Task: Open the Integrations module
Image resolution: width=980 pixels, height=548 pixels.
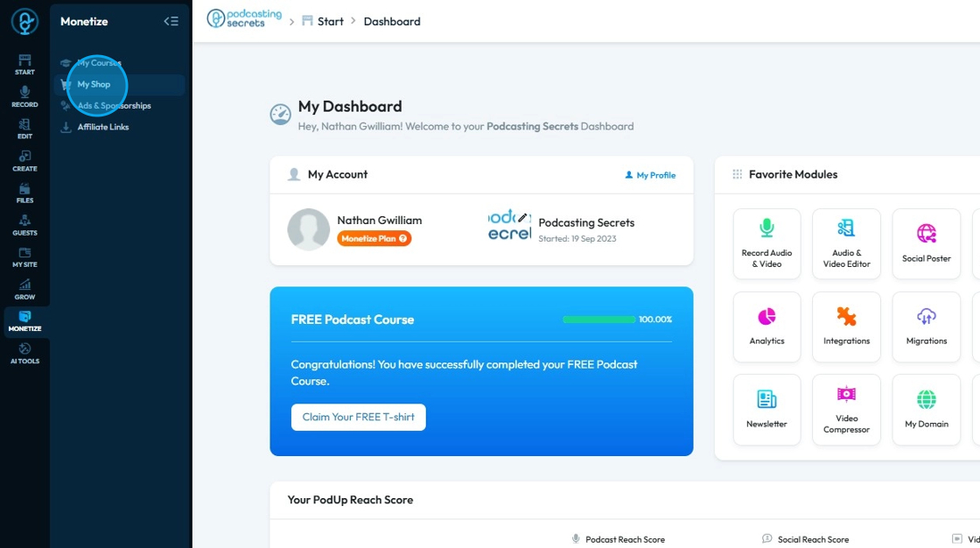Action: coord(846,327)
